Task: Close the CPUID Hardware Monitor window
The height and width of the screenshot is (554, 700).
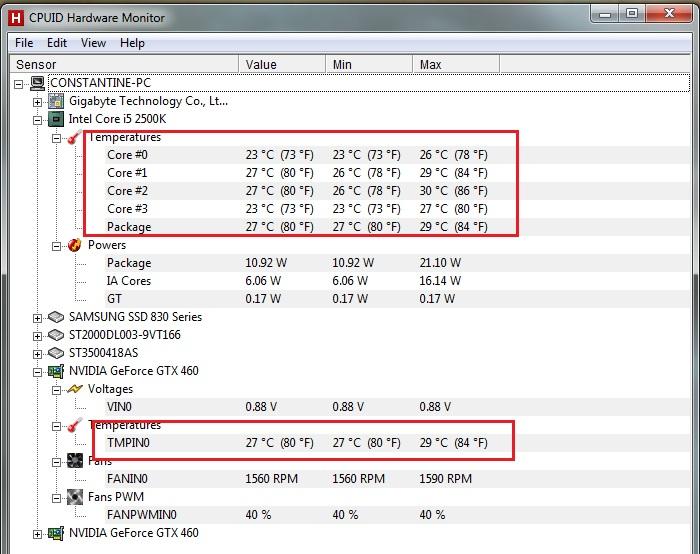Action: [x=669, y=14]
